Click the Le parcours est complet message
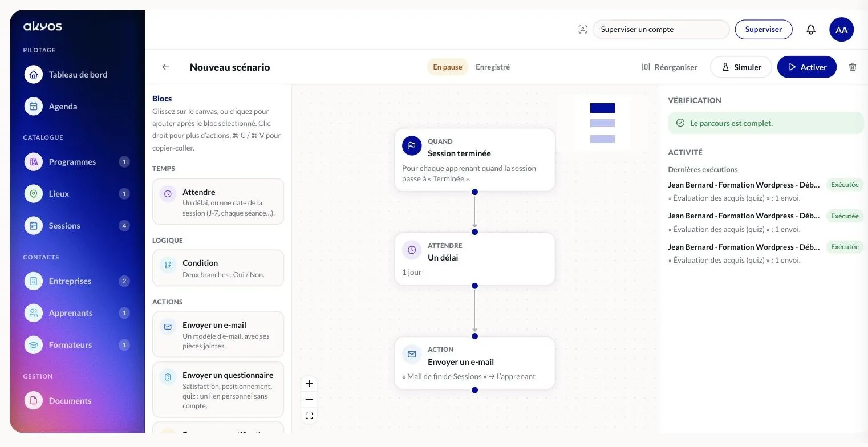 tap(766, 123)
